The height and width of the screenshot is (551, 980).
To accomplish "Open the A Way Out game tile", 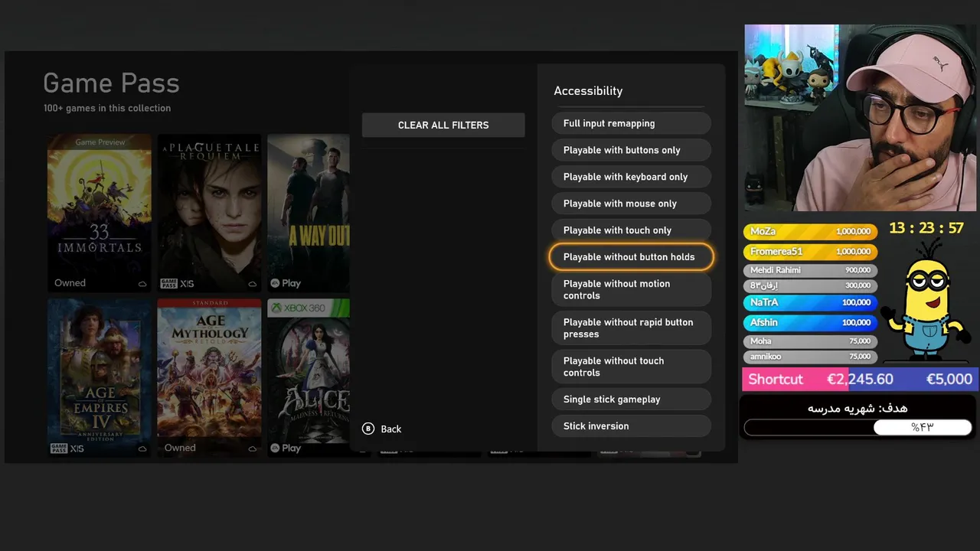I will click(309, 214).
